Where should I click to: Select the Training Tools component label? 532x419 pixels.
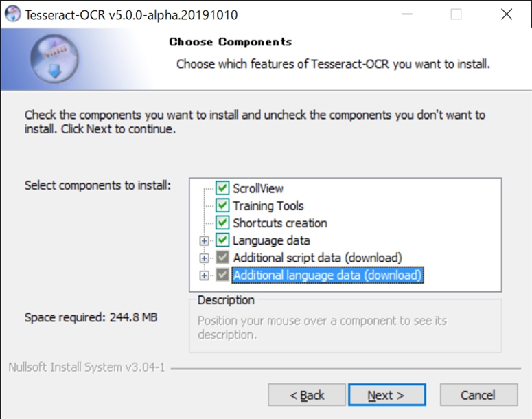[268, 206]
